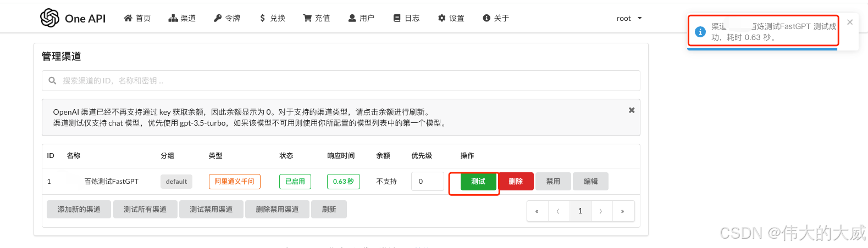Click the info icon in the notification

click(x=700, y=32)
